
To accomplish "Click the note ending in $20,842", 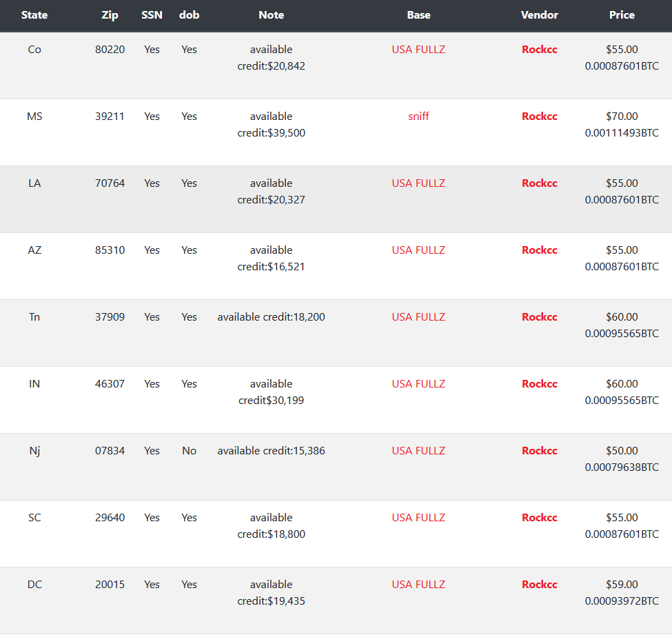I will [x=272, y=57].
